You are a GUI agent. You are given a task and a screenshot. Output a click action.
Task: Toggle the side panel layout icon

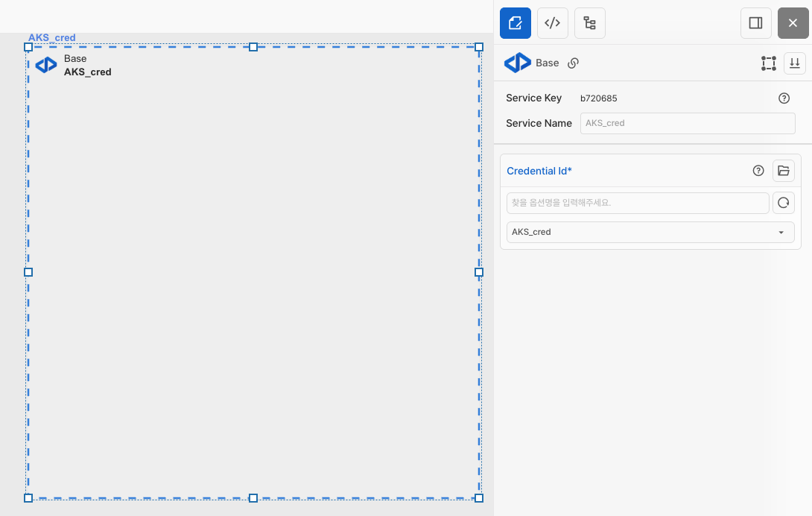[x=756, y=23]
